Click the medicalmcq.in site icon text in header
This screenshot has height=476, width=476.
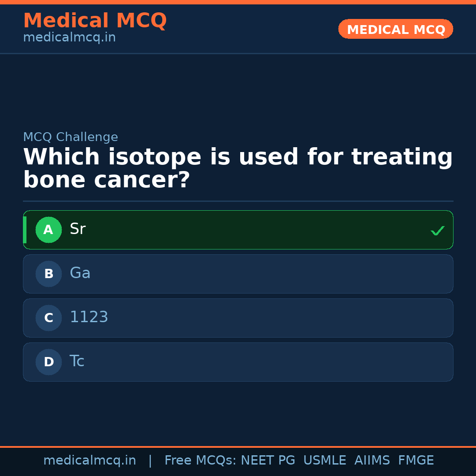(x=69, y=37)
